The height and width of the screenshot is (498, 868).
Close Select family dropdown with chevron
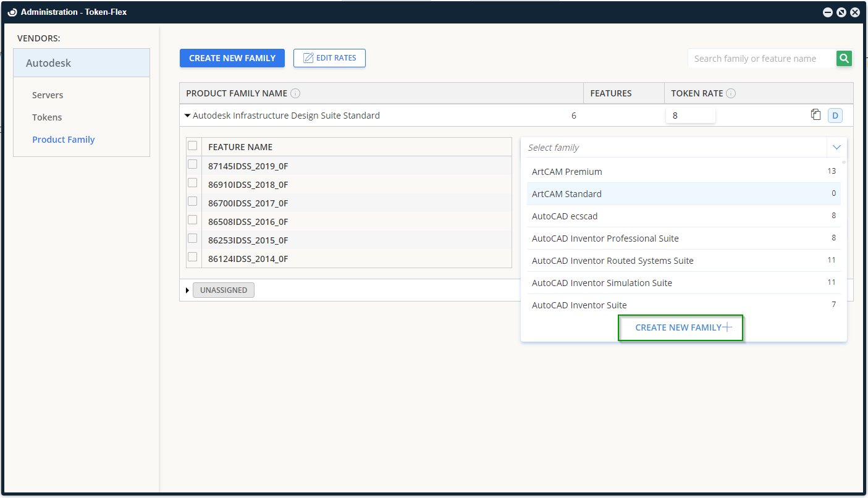(836, 148)
